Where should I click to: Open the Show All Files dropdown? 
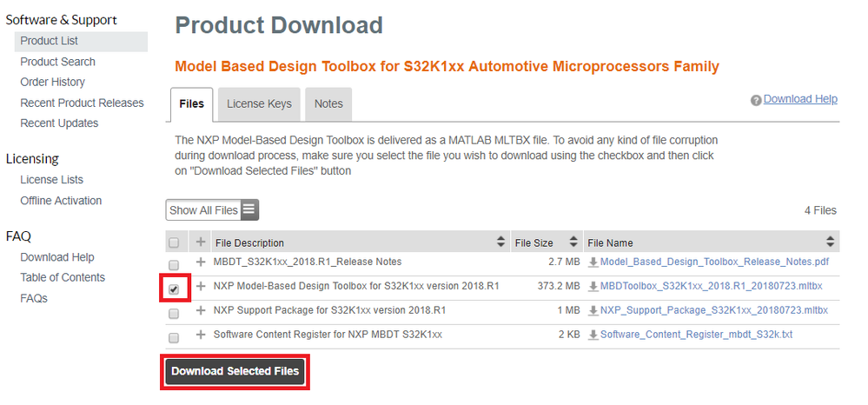pyautogui.click(x=212, y=210)
